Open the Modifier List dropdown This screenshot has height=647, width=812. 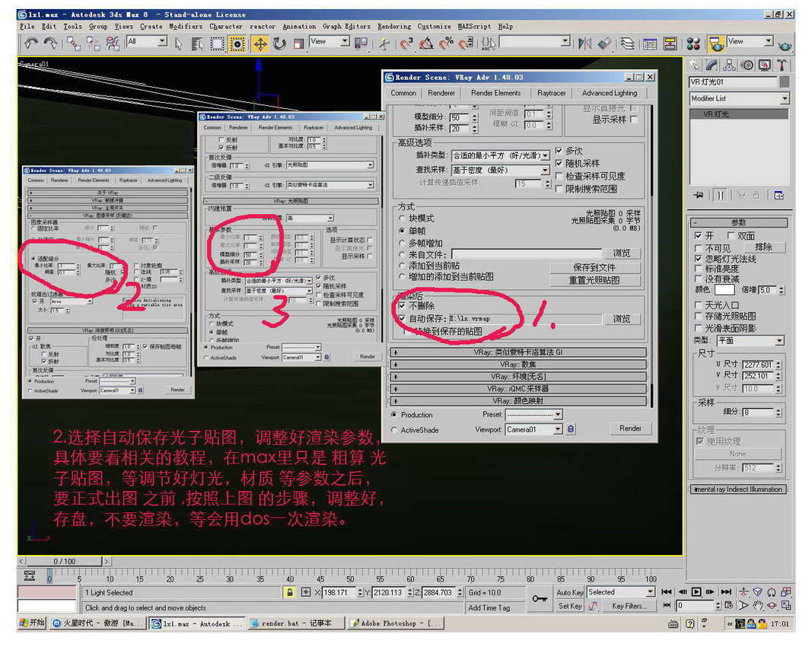pos(785,98)
